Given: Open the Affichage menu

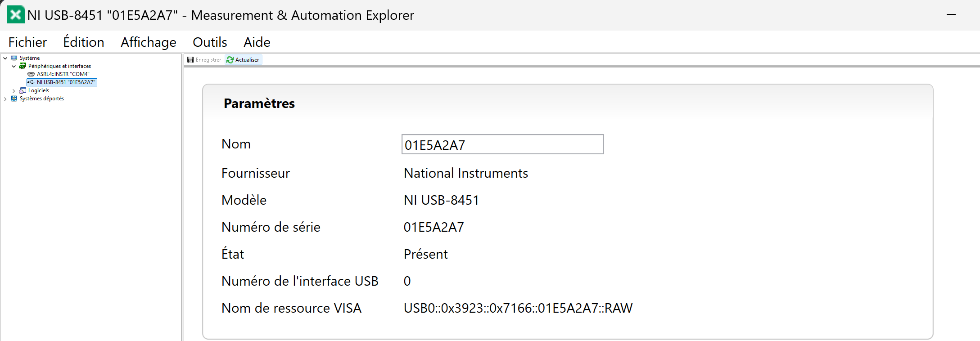Looking at the screenshot, I should click(x=149, y=42).
